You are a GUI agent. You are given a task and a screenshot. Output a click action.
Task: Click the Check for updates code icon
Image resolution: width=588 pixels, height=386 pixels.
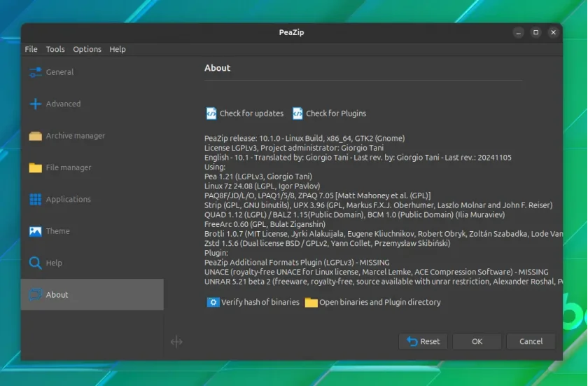(211, 113)
